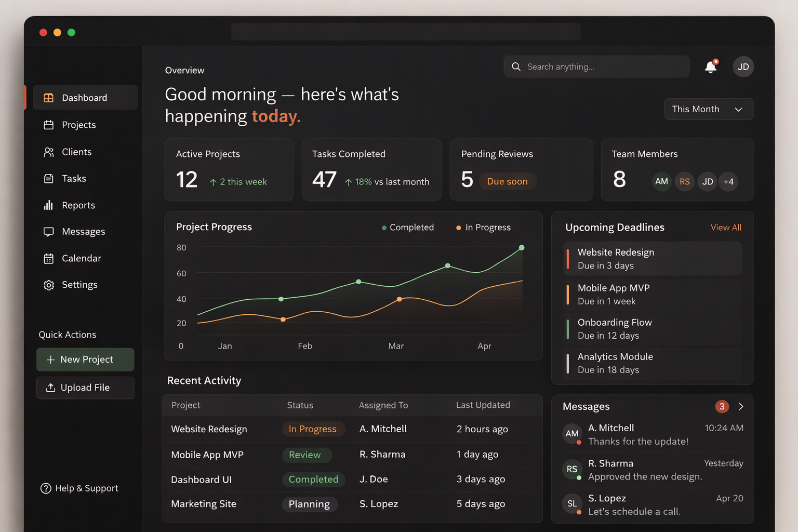Click the Upload File button
The width and height of the screenshot is (798, 532).
(x=85, y=388)
